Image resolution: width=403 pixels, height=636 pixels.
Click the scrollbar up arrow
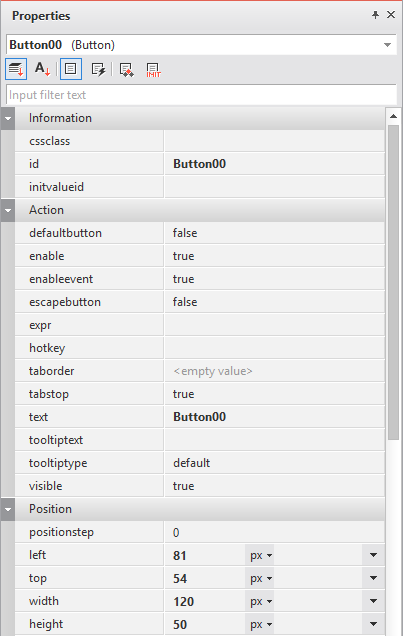click(x=393, y=116)
